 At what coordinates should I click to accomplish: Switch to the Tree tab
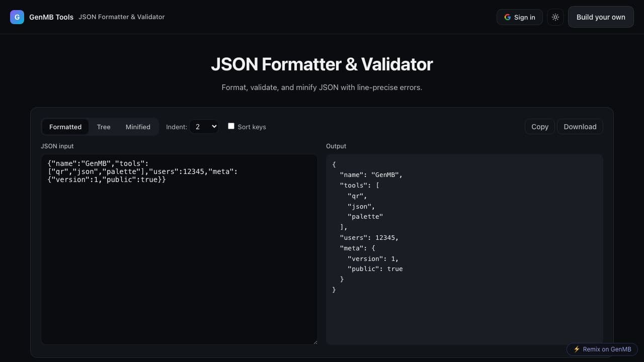coord(104,127)
